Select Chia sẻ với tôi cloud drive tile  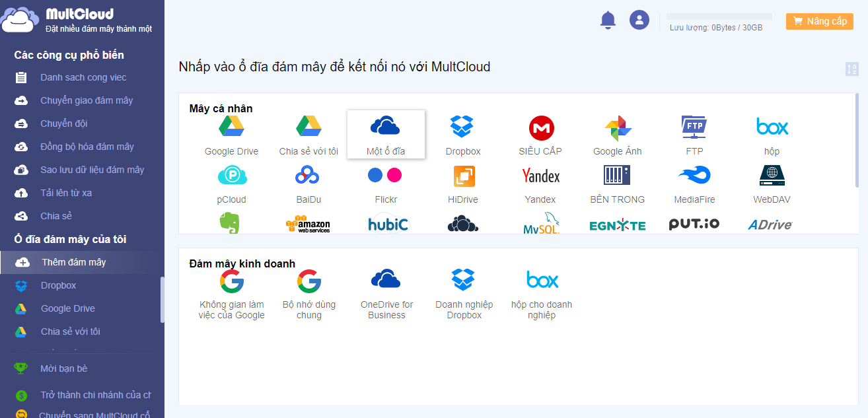pyautogui.click(x=308, y=135)
